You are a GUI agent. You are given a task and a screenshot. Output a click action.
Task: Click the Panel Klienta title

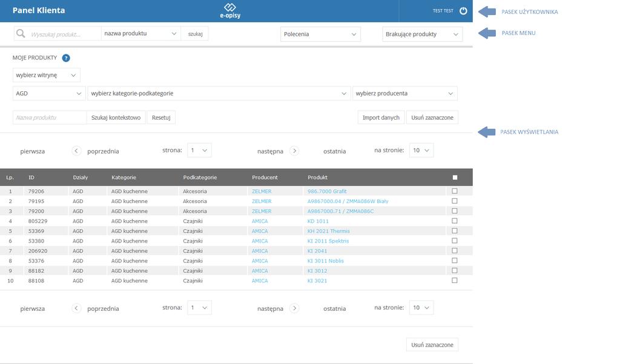[x=39, y=11]
